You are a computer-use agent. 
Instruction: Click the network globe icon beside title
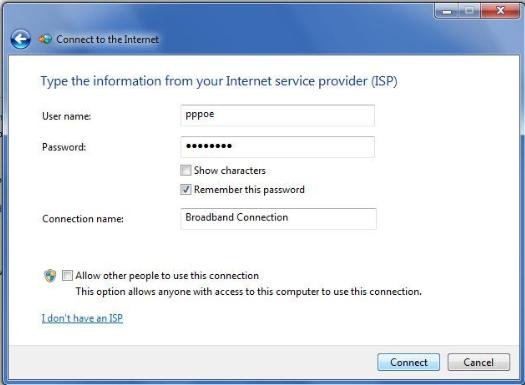coord(45,40)
